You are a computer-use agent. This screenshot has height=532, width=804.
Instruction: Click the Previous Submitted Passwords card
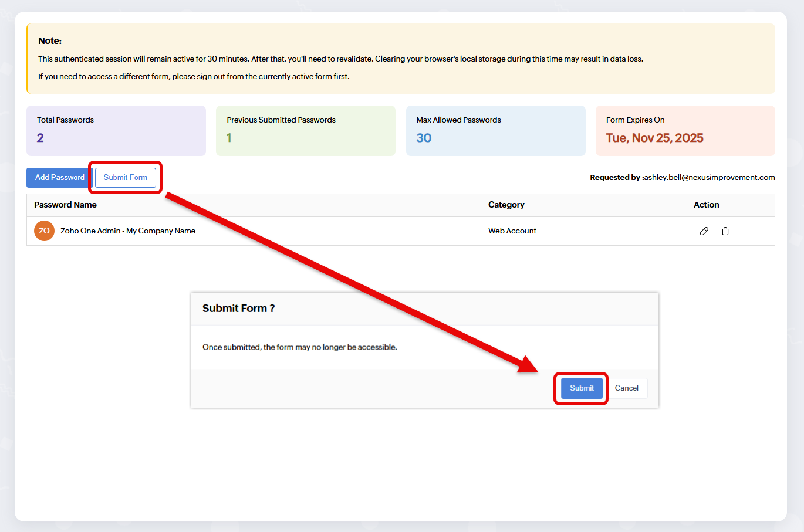[x=305, y=130]
